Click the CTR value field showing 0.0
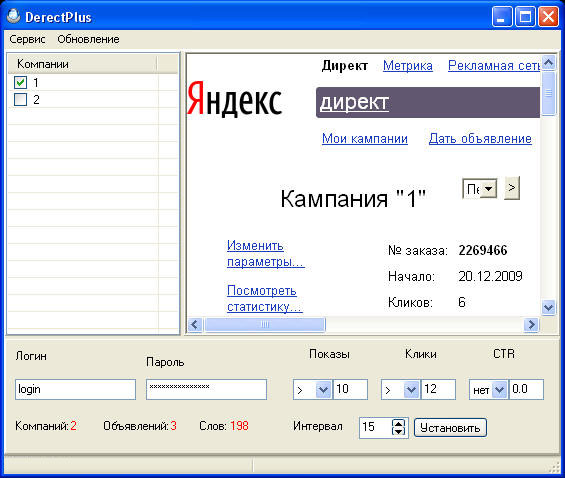Image resolution: width=565 pixels, height=478 pixels. 526,389
